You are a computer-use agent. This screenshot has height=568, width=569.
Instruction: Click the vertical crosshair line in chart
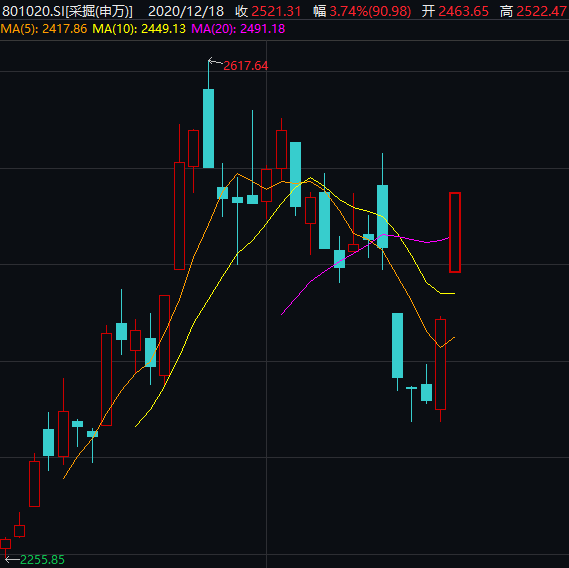click(267, 304)
